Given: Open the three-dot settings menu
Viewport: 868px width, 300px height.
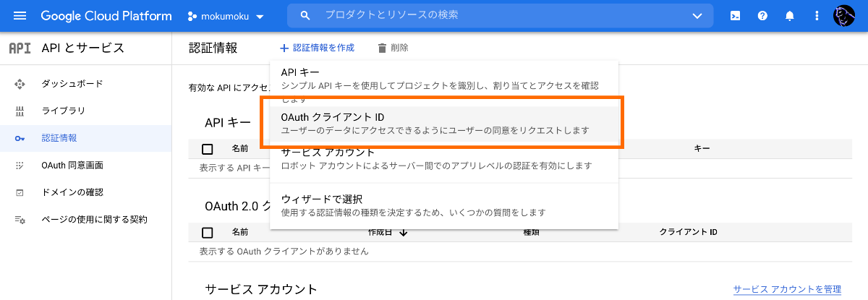Looking at the screenshot, I should tap(817, 15).
